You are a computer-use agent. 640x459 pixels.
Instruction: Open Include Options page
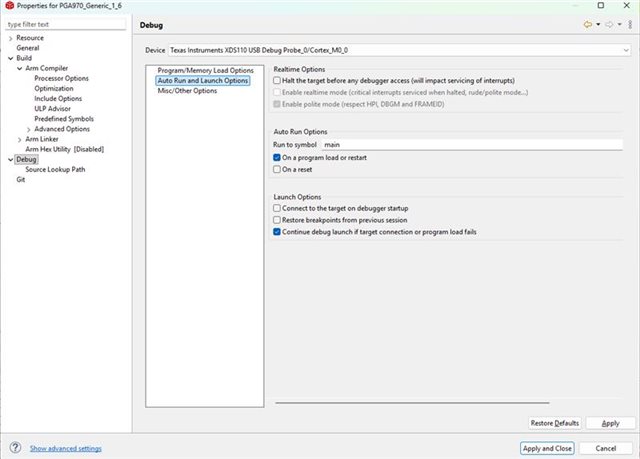coord(58,98)
